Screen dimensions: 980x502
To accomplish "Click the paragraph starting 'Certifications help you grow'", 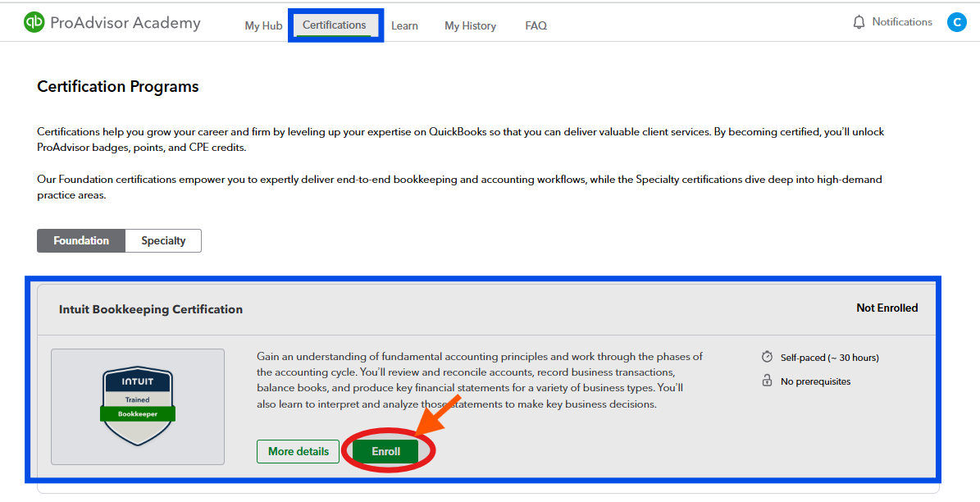I will [461, 139].
